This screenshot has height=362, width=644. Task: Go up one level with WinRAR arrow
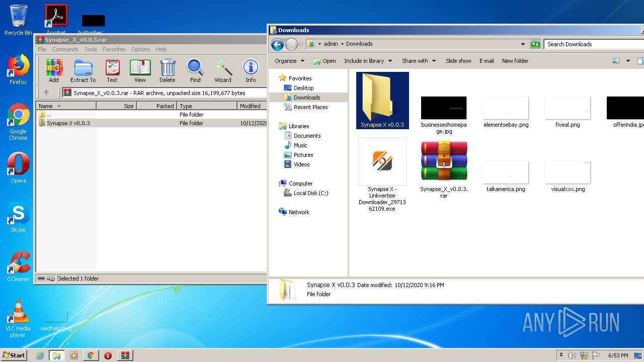(x=46, y=93)
